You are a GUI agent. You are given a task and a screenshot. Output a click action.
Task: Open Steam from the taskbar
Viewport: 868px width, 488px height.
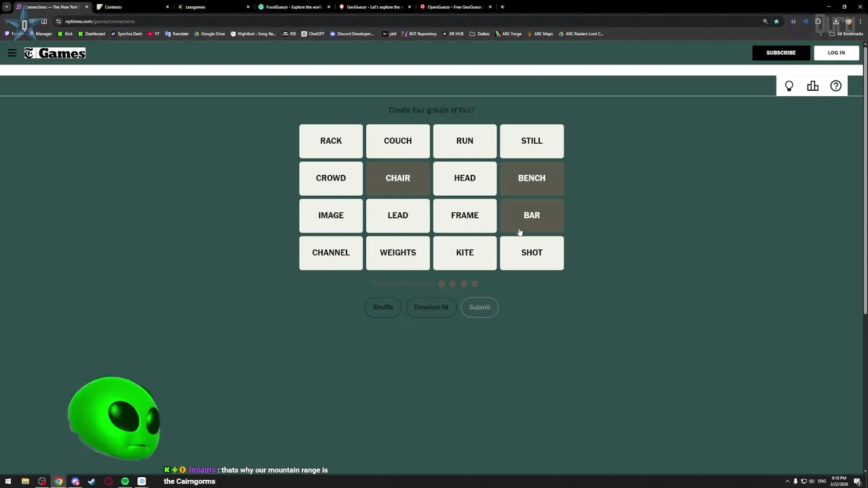coord(92,481)
